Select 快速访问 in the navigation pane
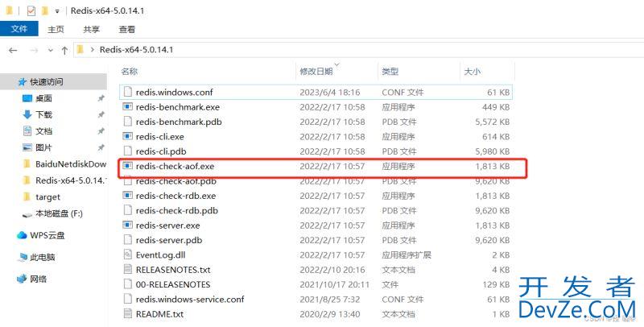The height and width of the screenshot is (327, 644). (53, 82)
